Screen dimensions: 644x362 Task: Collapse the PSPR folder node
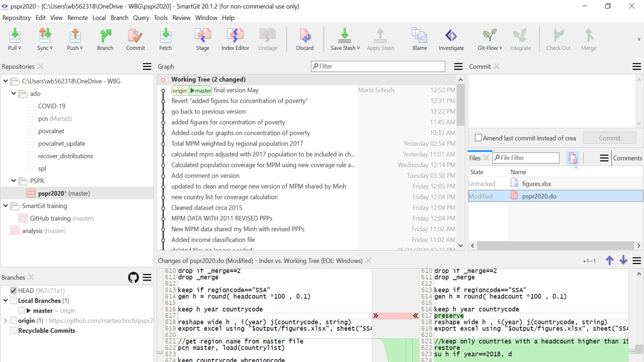click(14, 180)
